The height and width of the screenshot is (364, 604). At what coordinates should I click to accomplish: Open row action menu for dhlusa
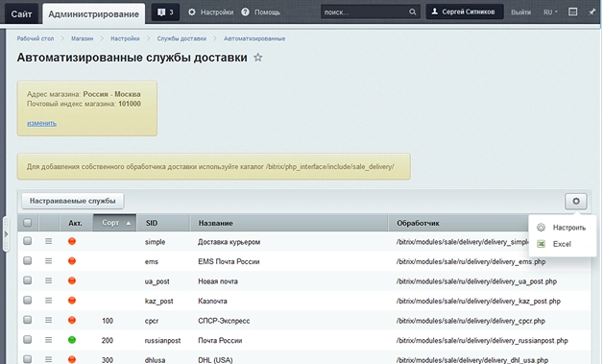[48, 359]
